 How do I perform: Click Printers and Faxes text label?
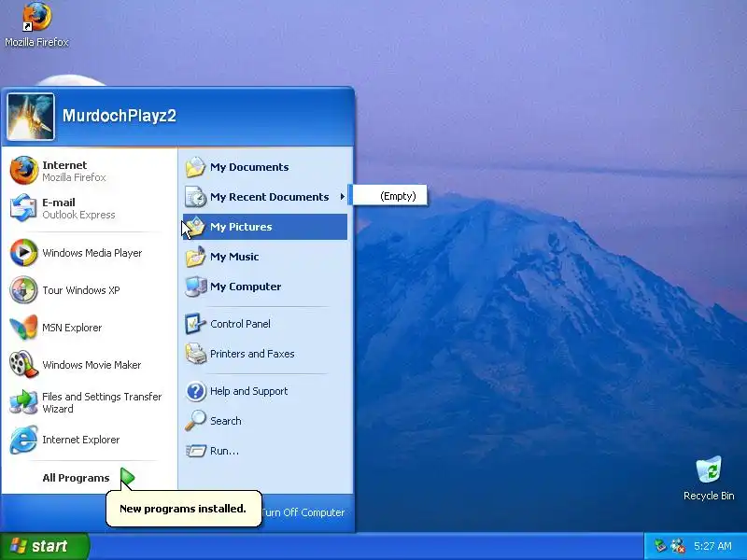tap(252, 354)
